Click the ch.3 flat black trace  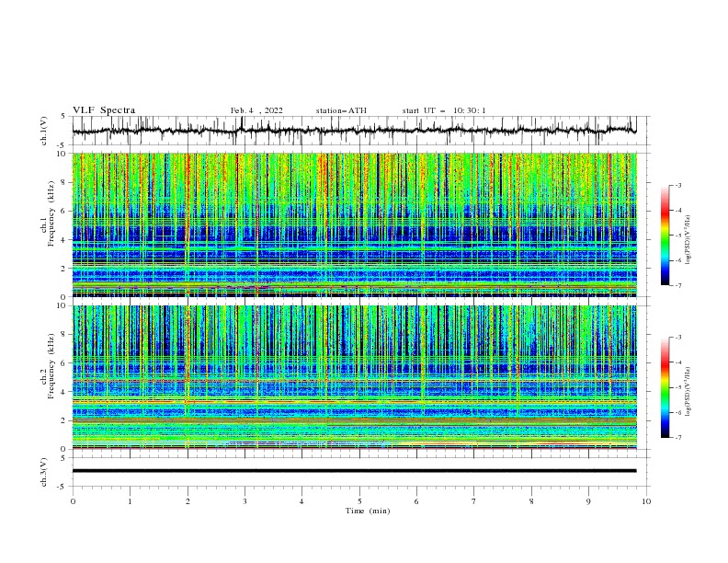coord(354,471)
